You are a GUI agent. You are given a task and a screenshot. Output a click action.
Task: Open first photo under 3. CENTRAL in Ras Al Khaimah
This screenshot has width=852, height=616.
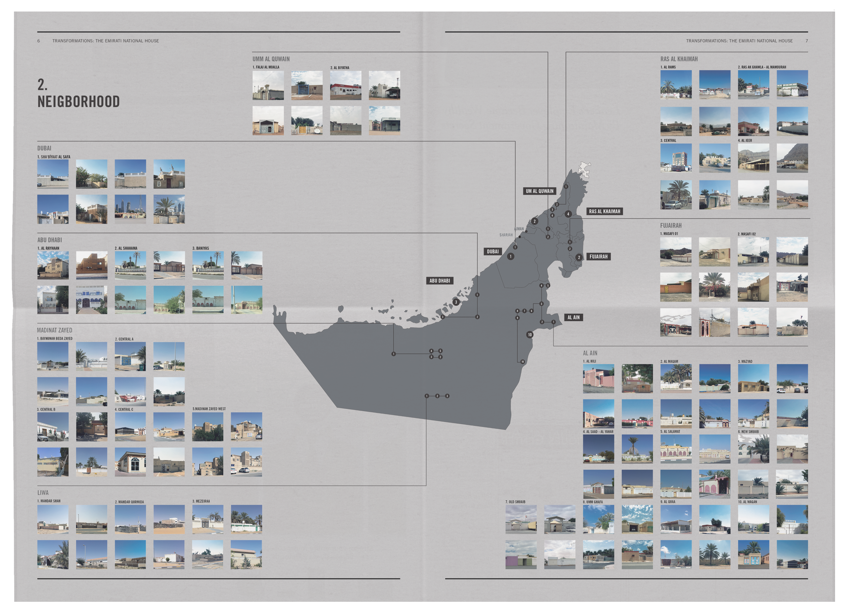pyautogui.click(x=676, y=158)
